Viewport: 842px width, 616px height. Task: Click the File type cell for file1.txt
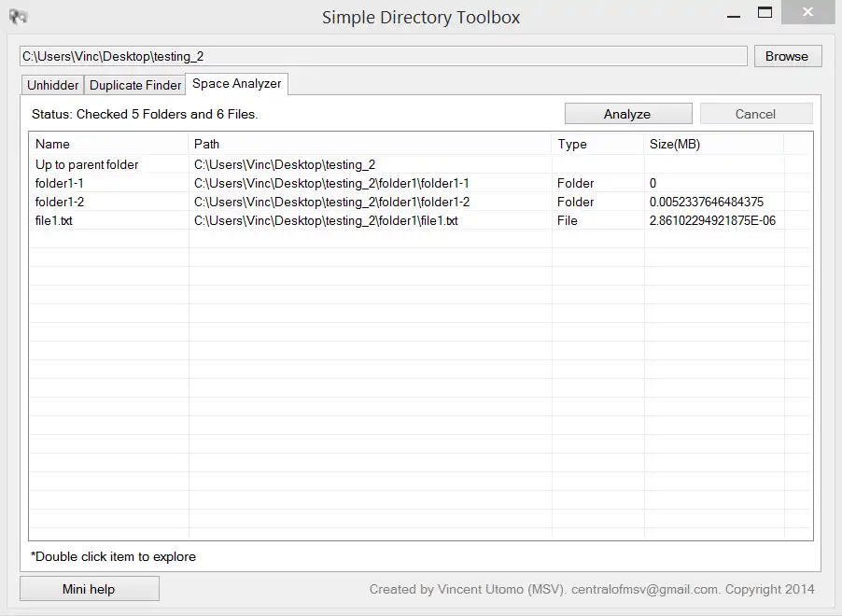pos(567,220)
